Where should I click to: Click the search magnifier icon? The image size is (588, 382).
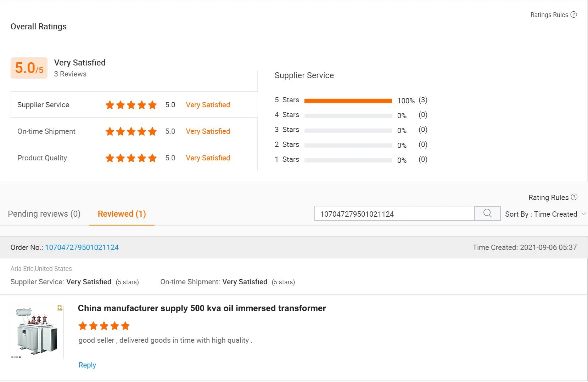(487, 213)
